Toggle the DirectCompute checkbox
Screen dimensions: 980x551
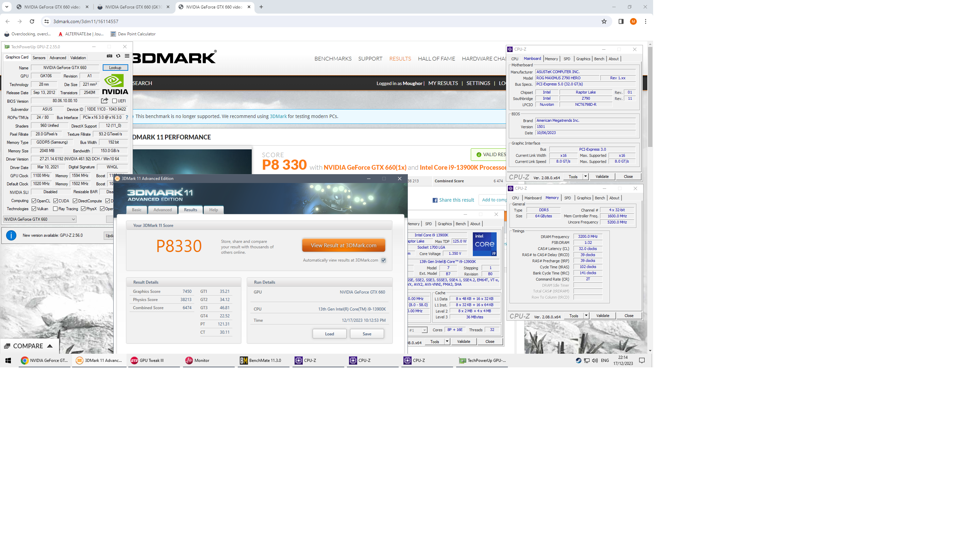click(x=75, y=201)
